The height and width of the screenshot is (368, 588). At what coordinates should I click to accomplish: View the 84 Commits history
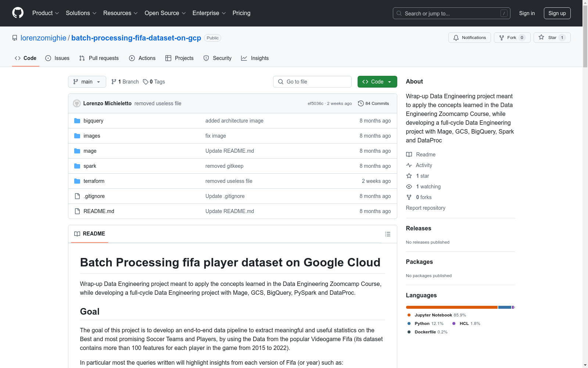click(x=373, y=103)
